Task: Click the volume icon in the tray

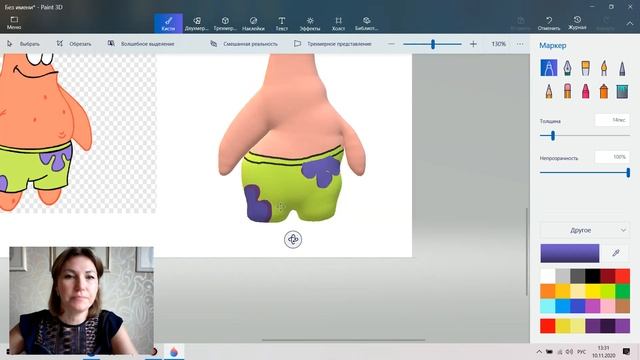Action: pyautogui.click(x=569, y=351)
